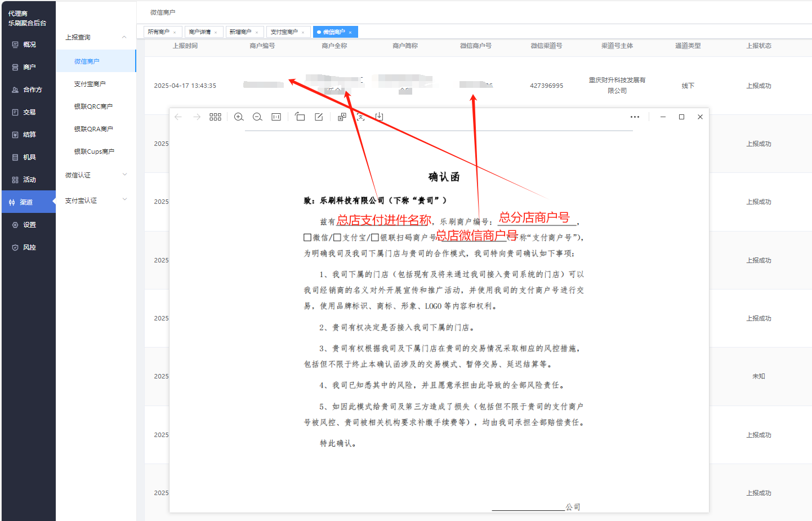812x521 pixels.
Task: Open the 机具 devices section
Action: click(29, 157)
